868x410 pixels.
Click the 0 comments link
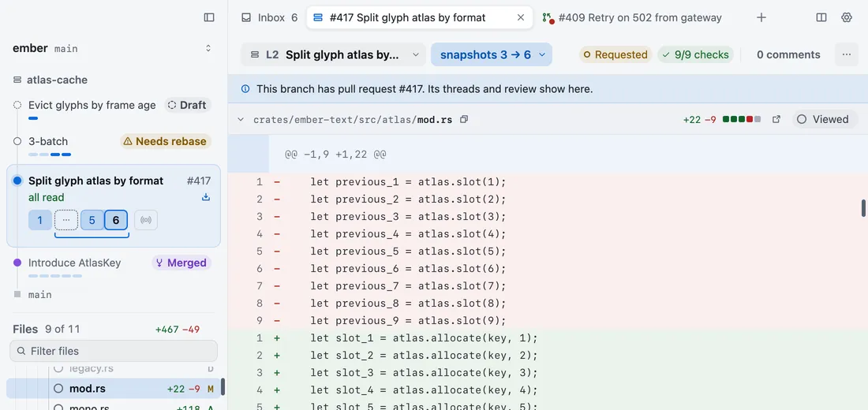click(x=788, y=54)
